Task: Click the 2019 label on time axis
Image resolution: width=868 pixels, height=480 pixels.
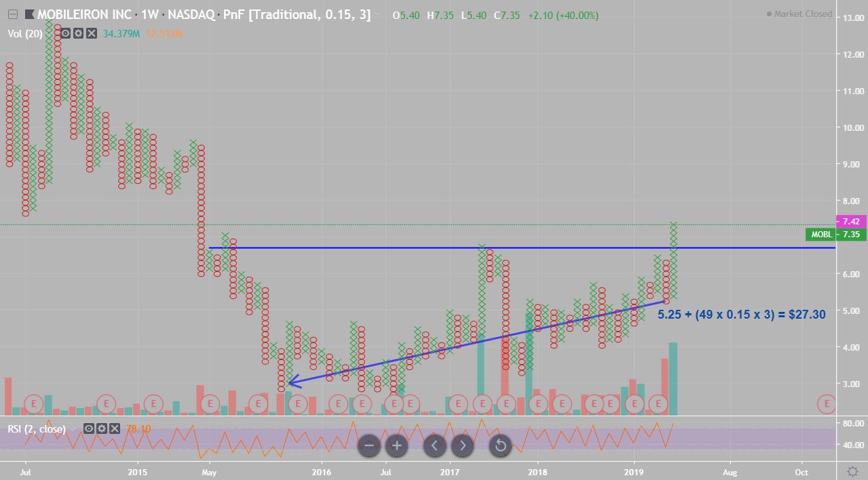Action: tap(634, 471)
